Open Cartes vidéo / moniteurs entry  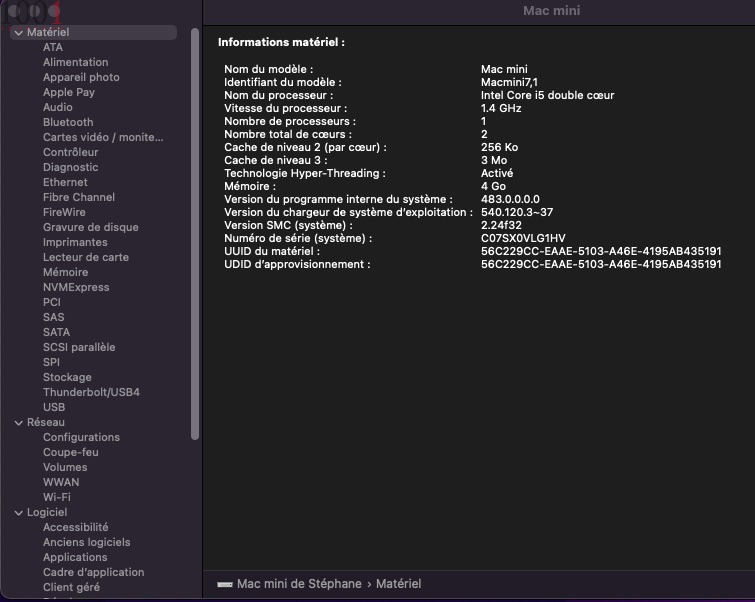click(x=102, y=137)
